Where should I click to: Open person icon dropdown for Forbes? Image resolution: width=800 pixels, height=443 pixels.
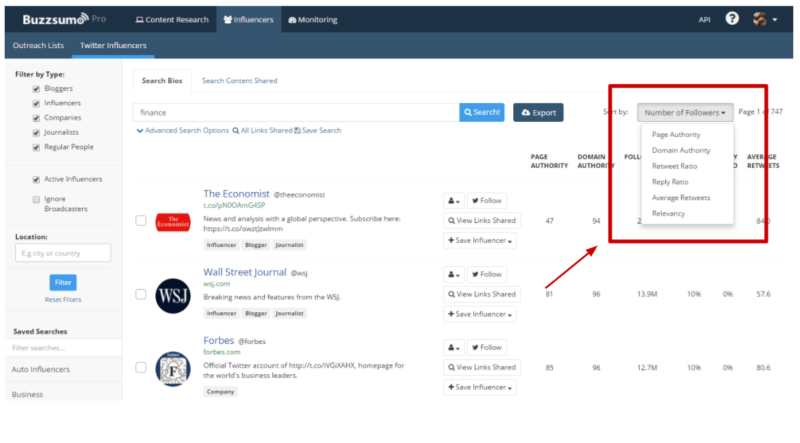tap(454, 347)
